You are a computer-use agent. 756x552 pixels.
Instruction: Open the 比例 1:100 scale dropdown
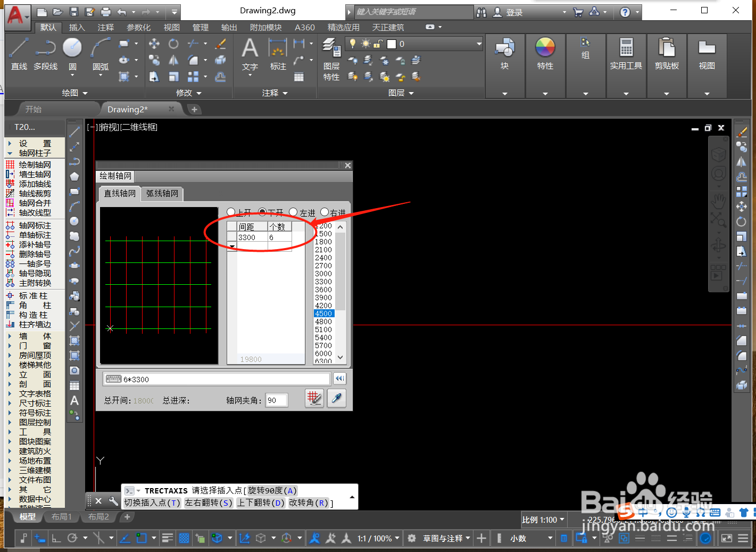[x=543, y=520]
